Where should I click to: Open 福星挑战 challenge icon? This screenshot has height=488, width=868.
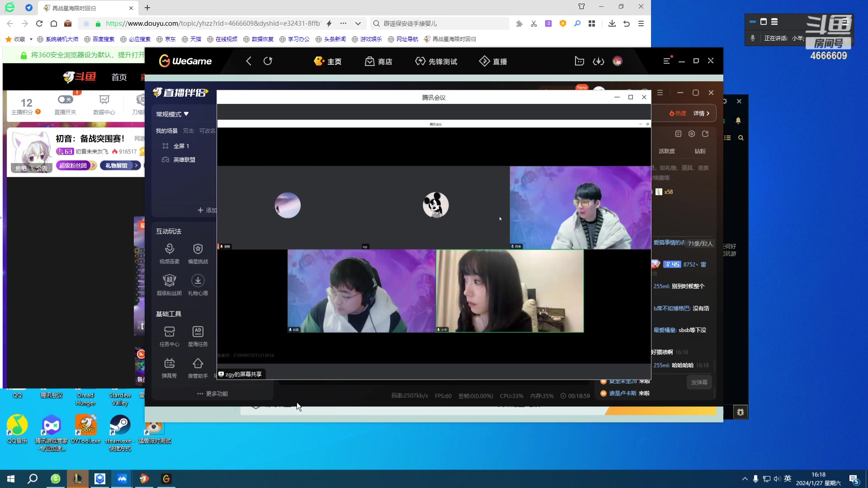198,249
